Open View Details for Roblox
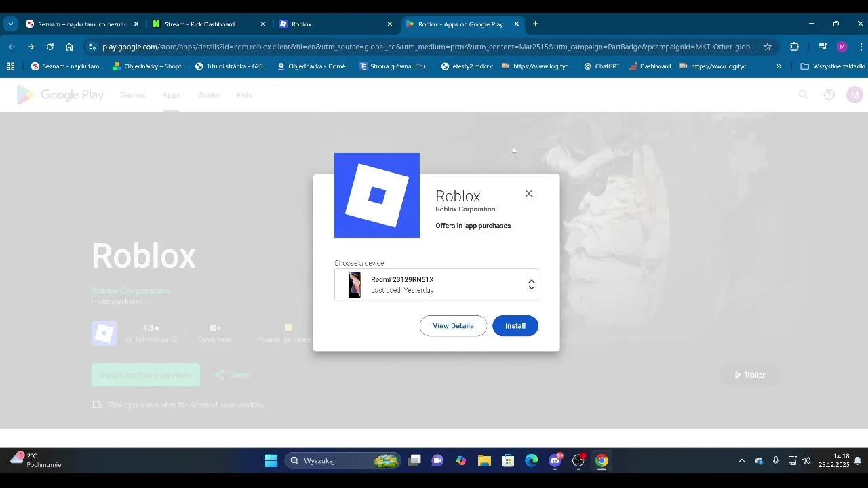868x488 pixels. coord(453,326)
